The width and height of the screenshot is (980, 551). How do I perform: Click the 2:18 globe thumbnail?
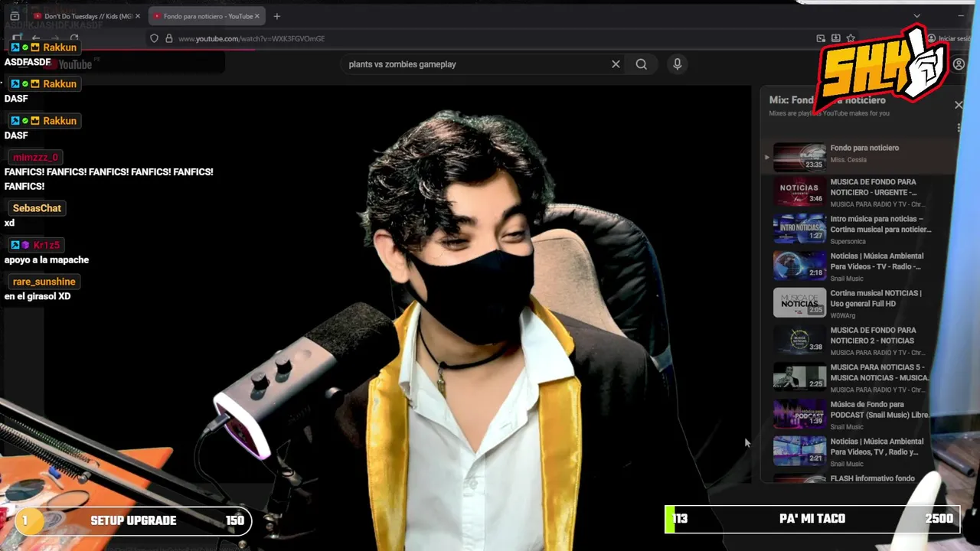799,267
